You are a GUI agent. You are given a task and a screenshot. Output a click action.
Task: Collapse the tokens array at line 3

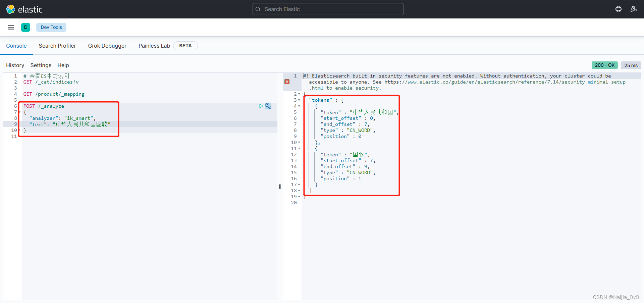click(299, 100)
